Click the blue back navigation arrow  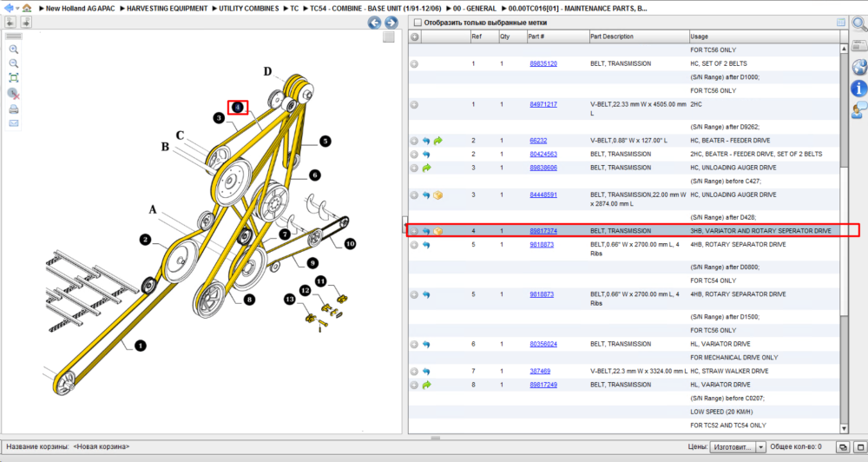pyautogui.click(x=8, y=9)
